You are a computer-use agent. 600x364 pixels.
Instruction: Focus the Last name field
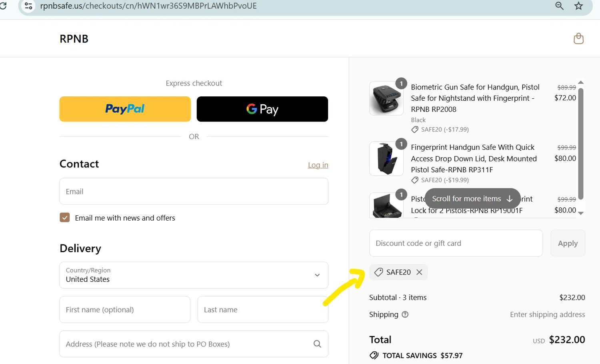pyautogui.click(x=263, y=309)
